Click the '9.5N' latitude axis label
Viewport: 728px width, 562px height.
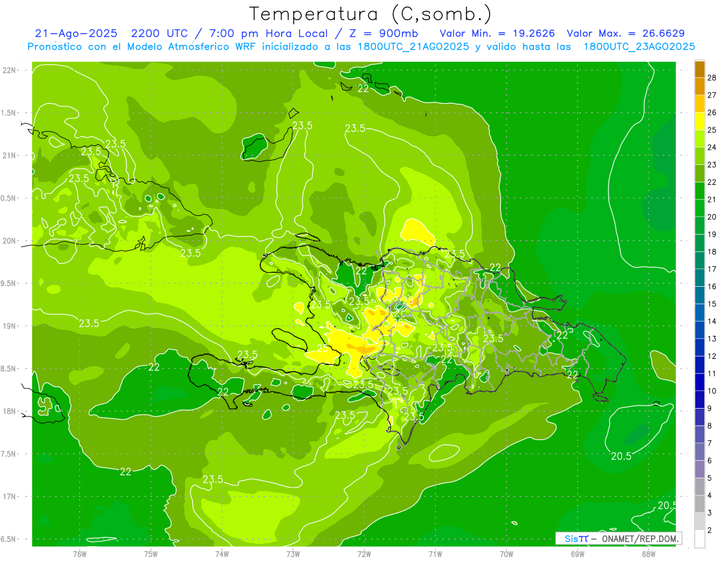[x=8, y=283]
